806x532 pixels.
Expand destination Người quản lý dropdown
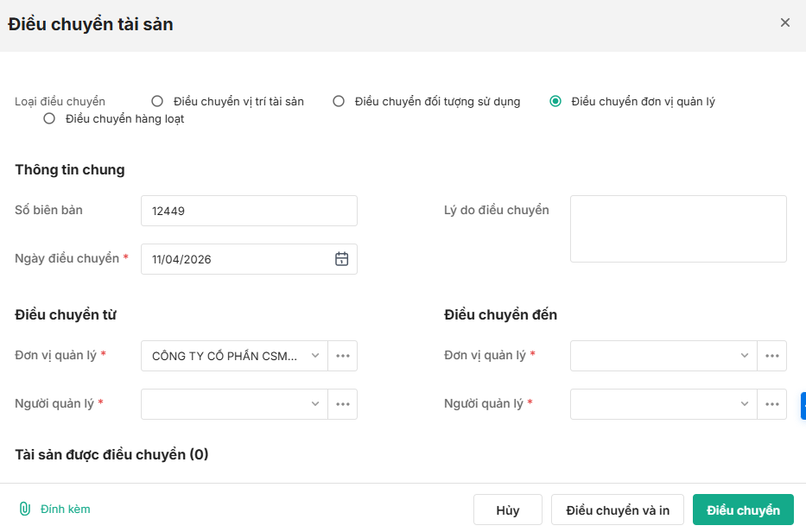[745, 404]
